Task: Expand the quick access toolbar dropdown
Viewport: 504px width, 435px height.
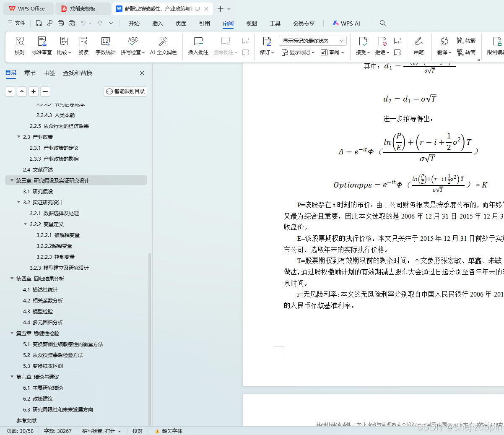Action: [111, 23]
